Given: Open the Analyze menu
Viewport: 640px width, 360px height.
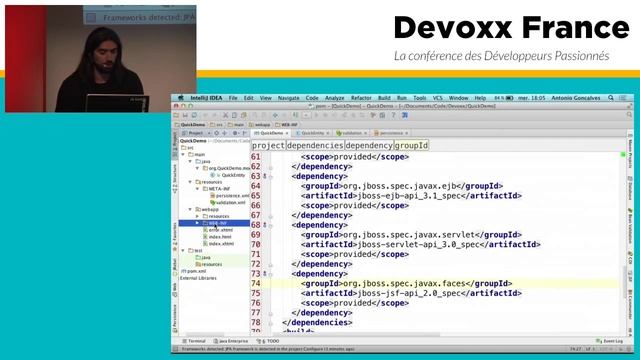Looking at the screenshot, I should point(335,98).
